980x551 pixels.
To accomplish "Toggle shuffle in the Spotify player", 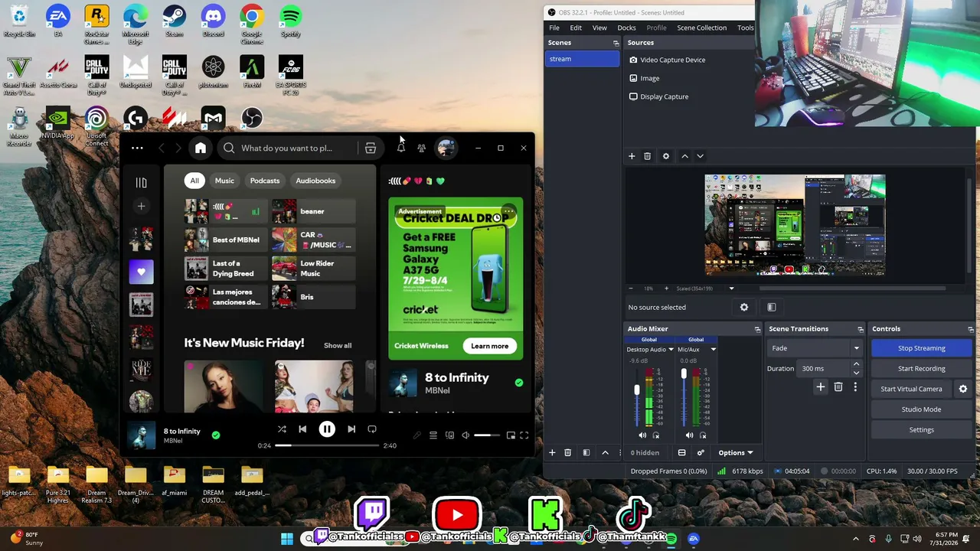I will [282, 429].
